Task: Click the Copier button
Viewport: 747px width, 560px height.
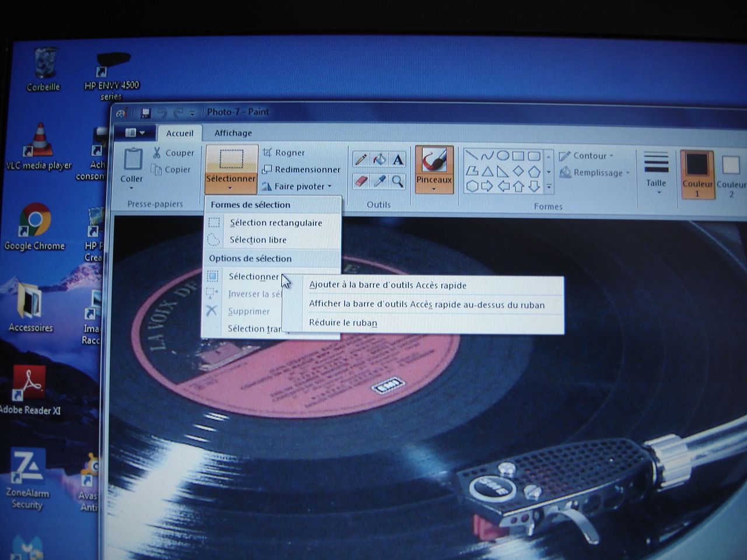Action: (171, 170)
